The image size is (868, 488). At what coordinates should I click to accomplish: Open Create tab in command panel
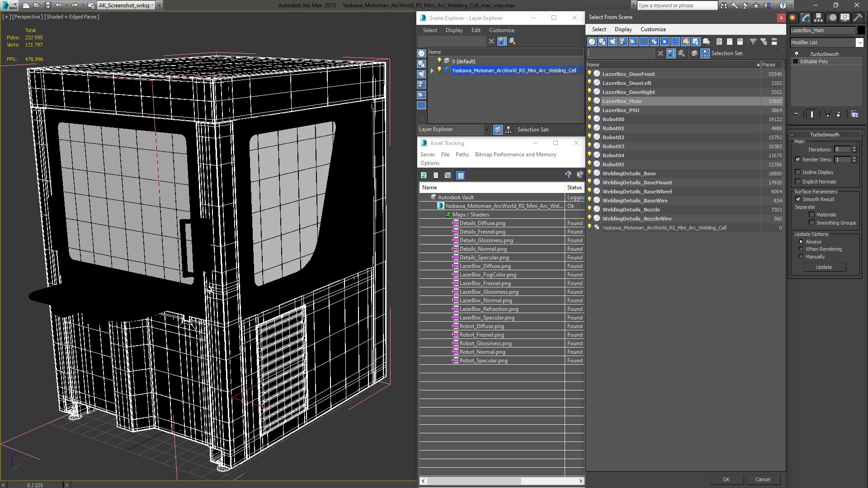tap(793, 18)
